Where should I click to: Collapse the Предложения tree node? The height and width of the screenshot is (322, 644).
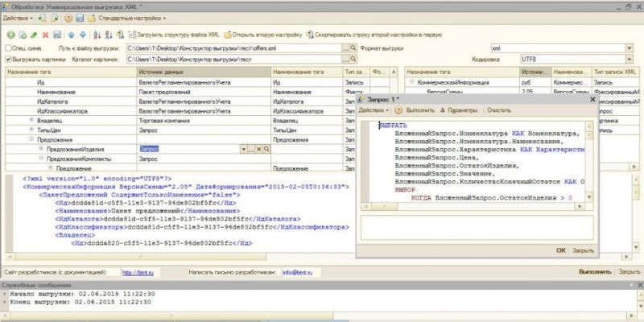(31, 139)
